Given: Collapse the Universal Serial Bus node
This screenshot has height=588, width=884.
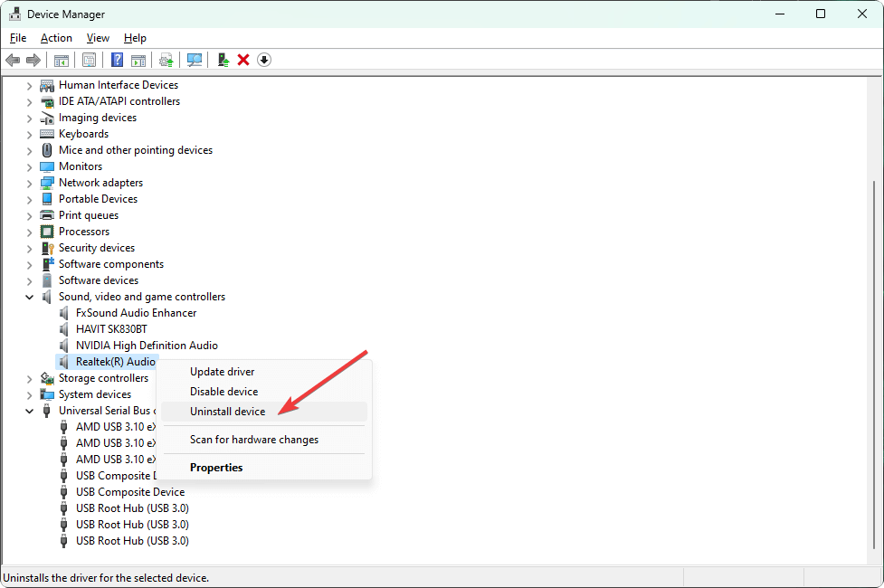Looking at the screenshot, I should (29, 411).
